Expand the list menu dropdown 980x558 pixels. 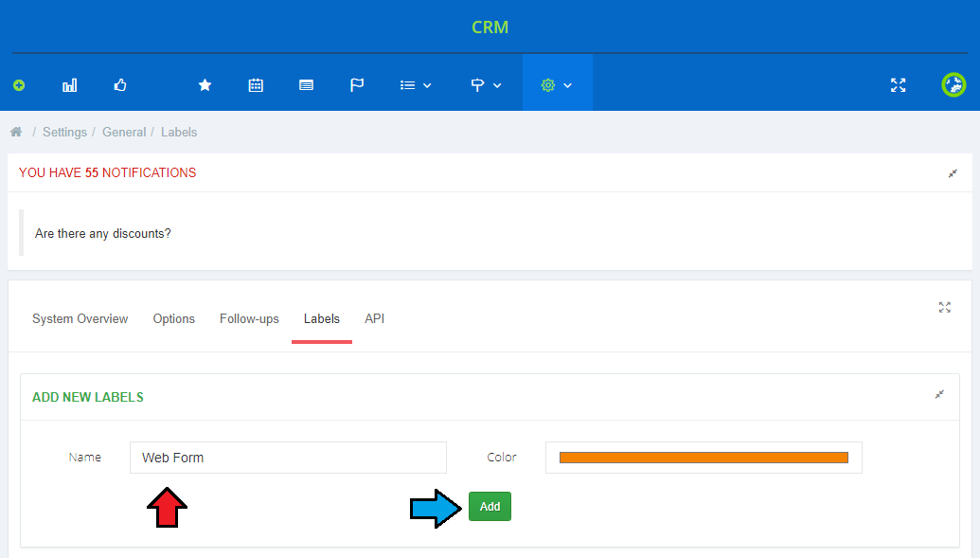(x=416, y=85)
